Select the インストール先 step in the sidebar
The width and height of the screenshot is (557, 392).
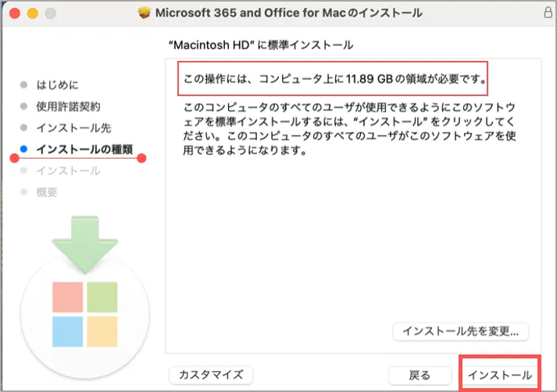[73, 128]
